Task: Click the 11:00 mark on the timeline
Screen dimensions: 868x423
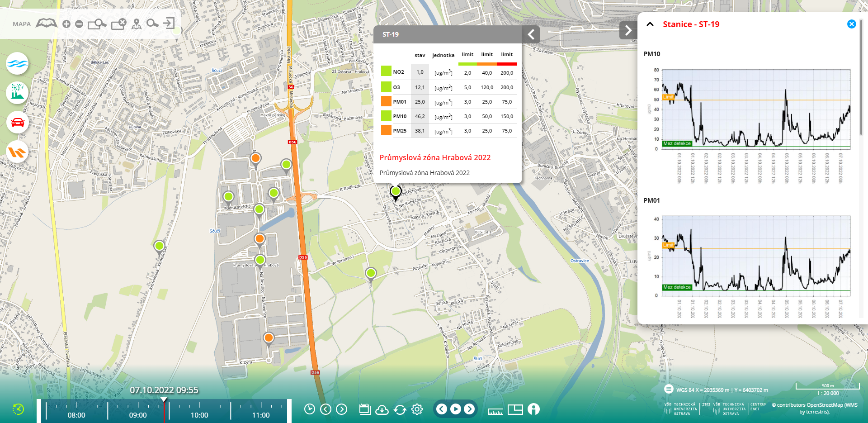Action: click(x=261, y=415)
